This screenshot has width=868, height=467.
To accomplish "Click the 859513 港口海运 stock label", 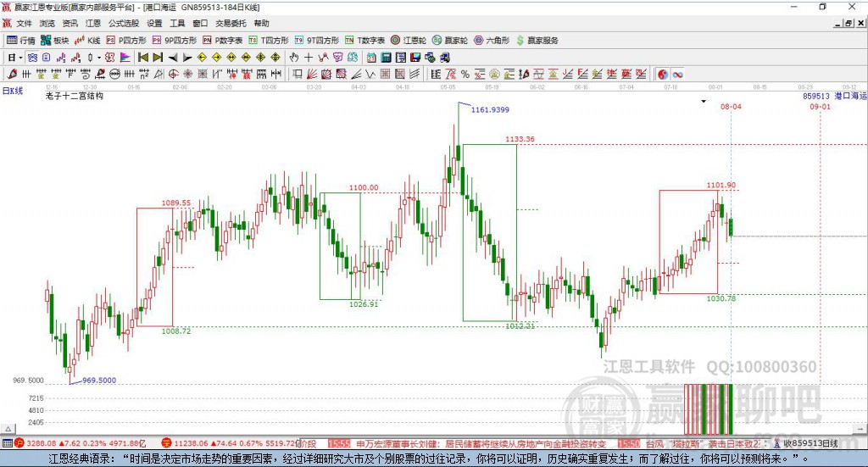I will click(834, 97).
